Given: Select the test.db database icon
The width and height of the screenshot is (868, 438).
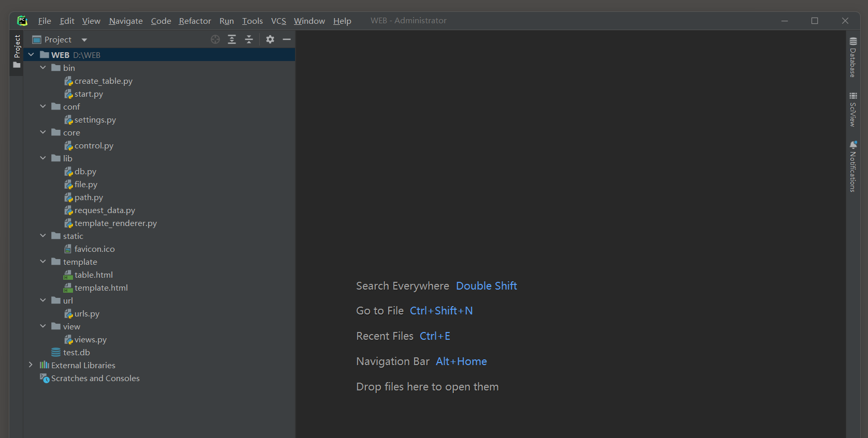Looking at the screenshot, I should pyautogui.click(x=56, y=353).
